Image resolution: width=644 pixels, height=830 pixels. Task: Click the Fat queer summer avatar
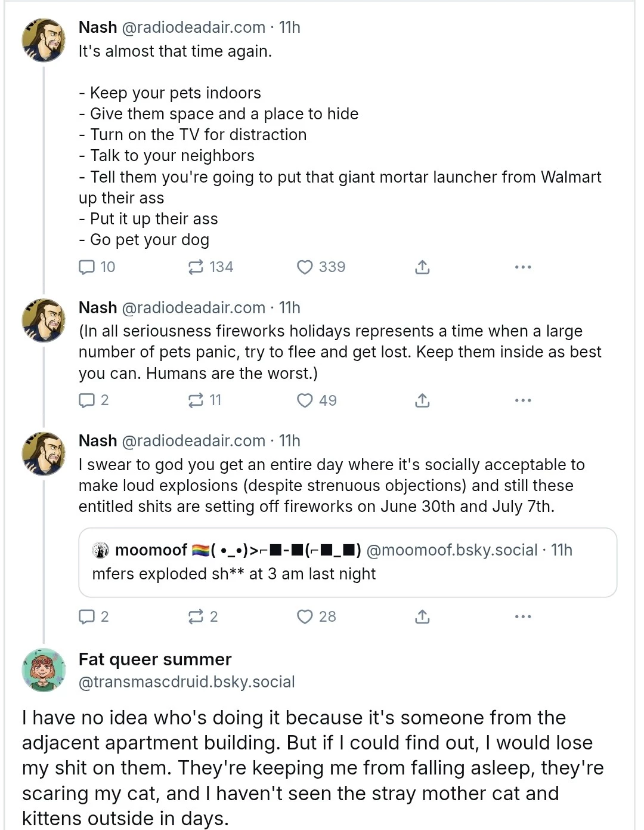click(44, 670)
